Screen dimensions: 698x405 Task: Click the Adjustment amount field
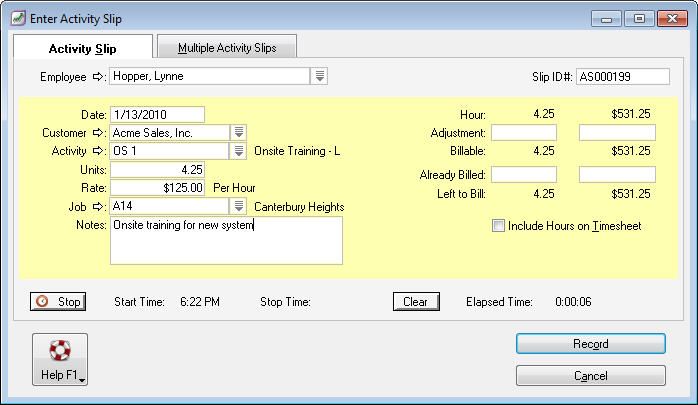pyautogui.click(x=617, y=133)
